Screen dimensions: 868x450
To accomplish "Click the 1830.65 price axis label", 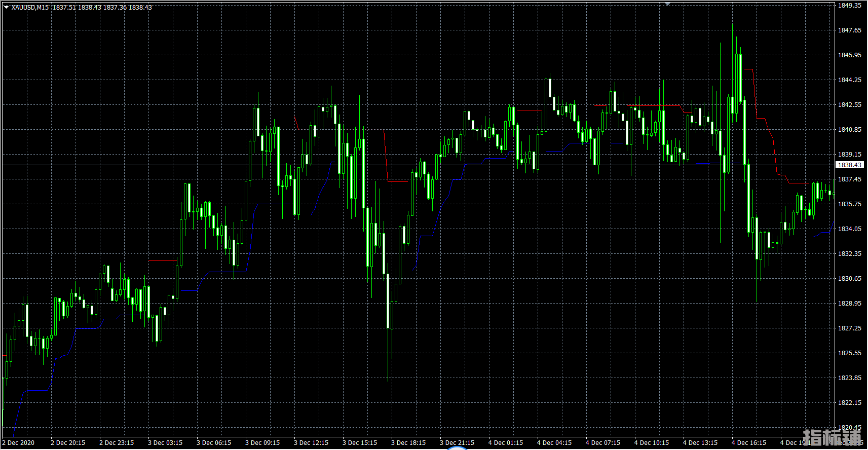I will point(849,279).
